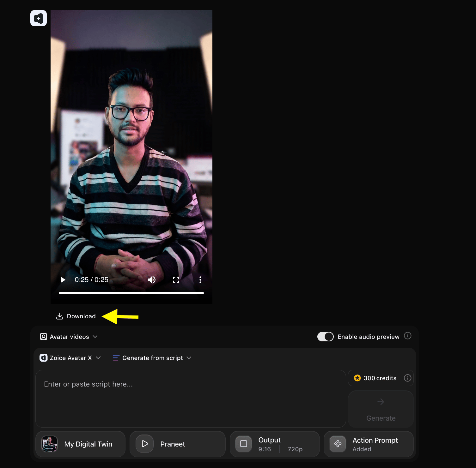Viewport: 476px width, 468px height.
Task: Preview the Praneet voice with the play icon
Action: pyautogui.click(x=145, y=444)
